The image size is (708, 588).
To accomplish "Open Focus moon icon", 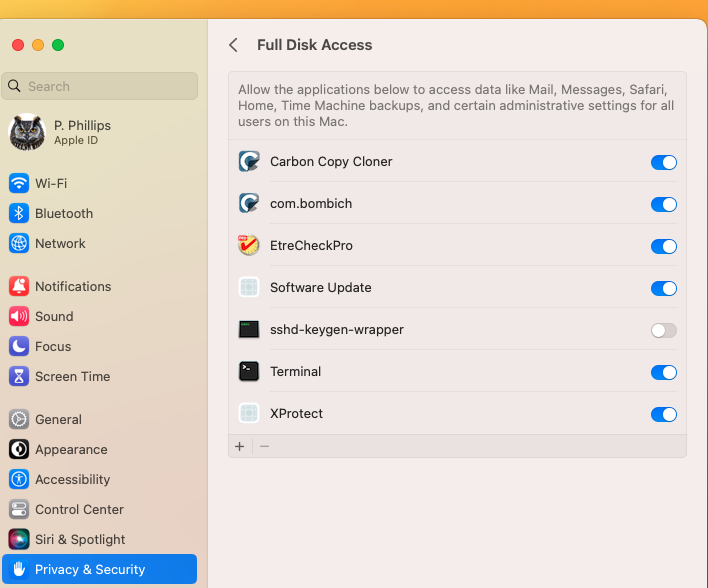I will tap(19, 346).
